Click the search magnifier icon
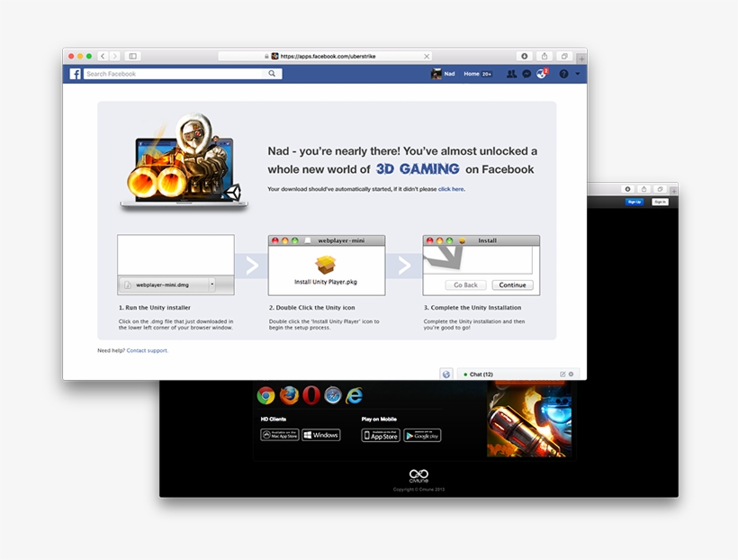This screenshot has width=738, height=560. (x=272, y=74)
